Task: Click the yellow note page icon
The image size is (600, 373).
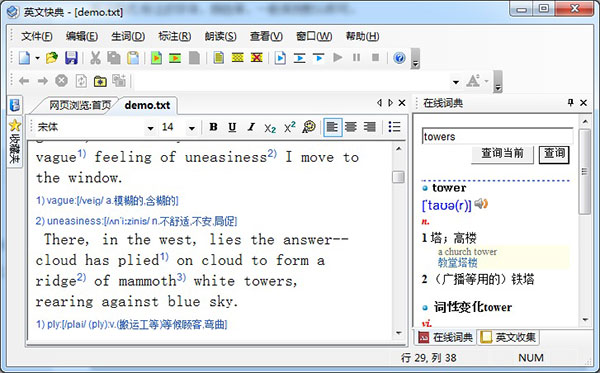Action: point(218,58)
